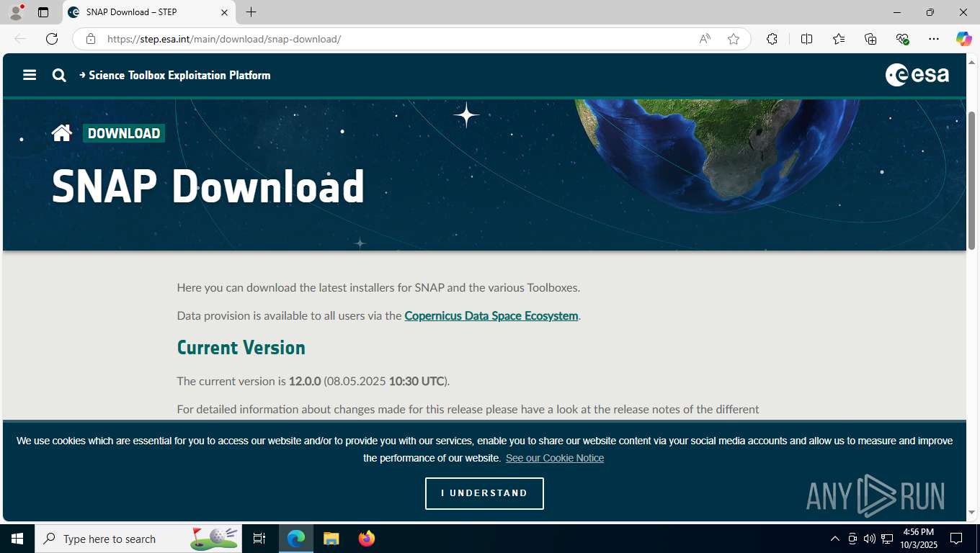Screen dimensions: 980x553
Task: Open the hamburger site menu
Action: (30, 75)
